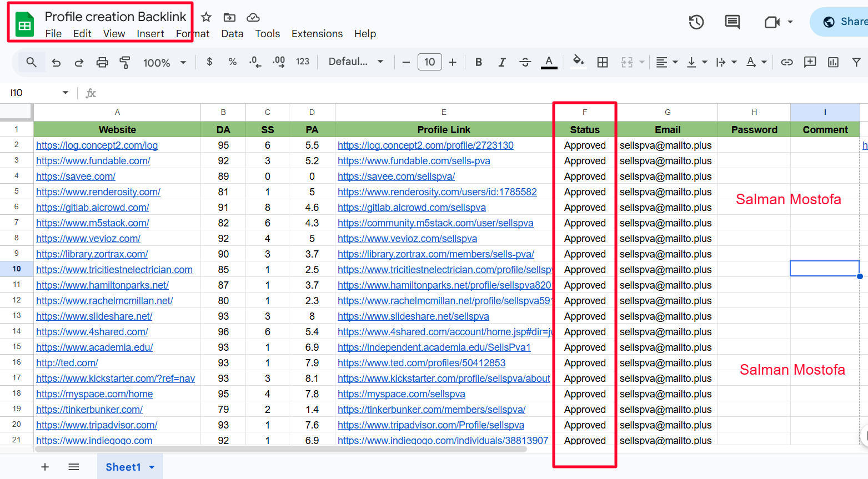Open the Tools menu
Screen dimensions: 868x479
(x=268, y=34)
